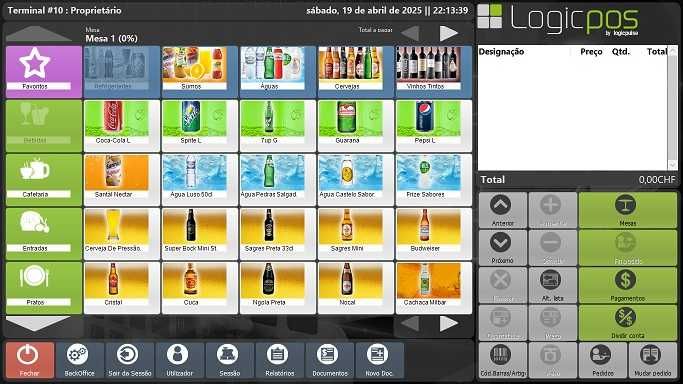Image resolution: width=683 pixels, height=384 pixels.
Task: Add Ngola Preta to the order
Action: (x=277, y=287)
